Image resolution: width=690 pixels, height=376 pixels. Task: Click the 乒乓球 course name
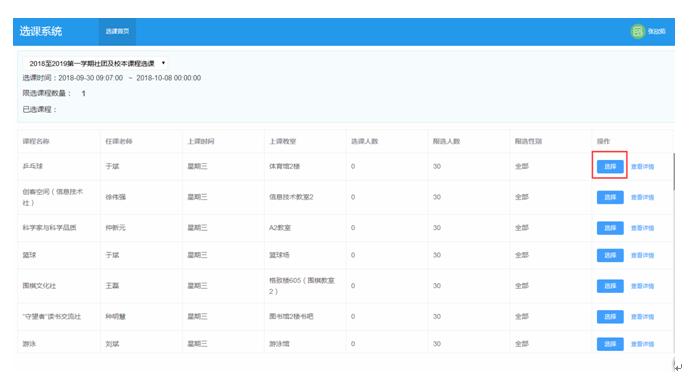coord(33,166)
